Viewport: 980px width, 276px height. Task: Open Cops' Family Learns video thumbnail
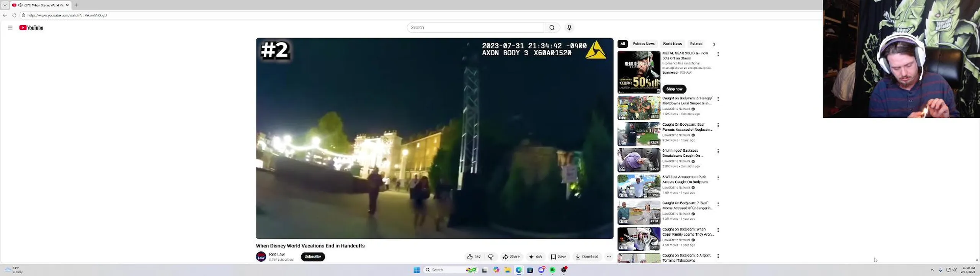(639, 238)
